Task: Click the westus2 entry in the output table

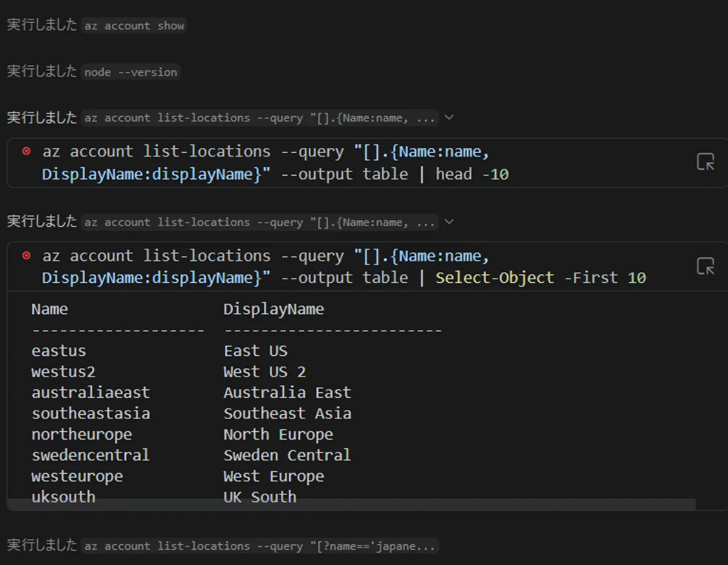Action: click(63, 371)
